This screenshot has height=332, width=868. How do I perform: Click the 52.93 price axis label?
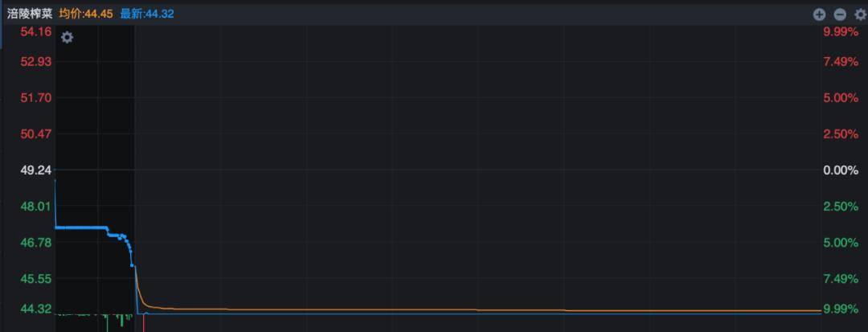coord(36,61)
